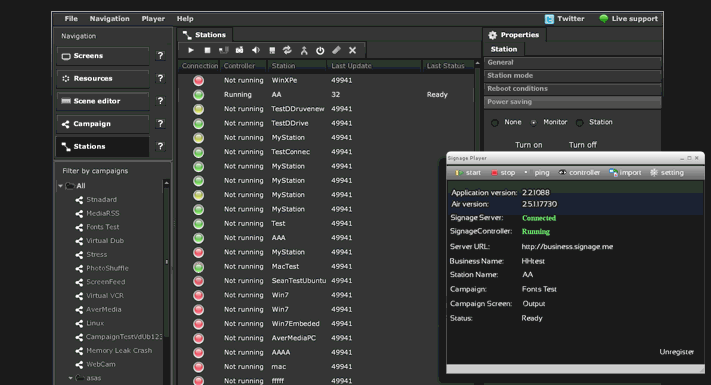Click the merge arrows icon in Stations toolbar
711x385 pixels.
tap(304, 50)
